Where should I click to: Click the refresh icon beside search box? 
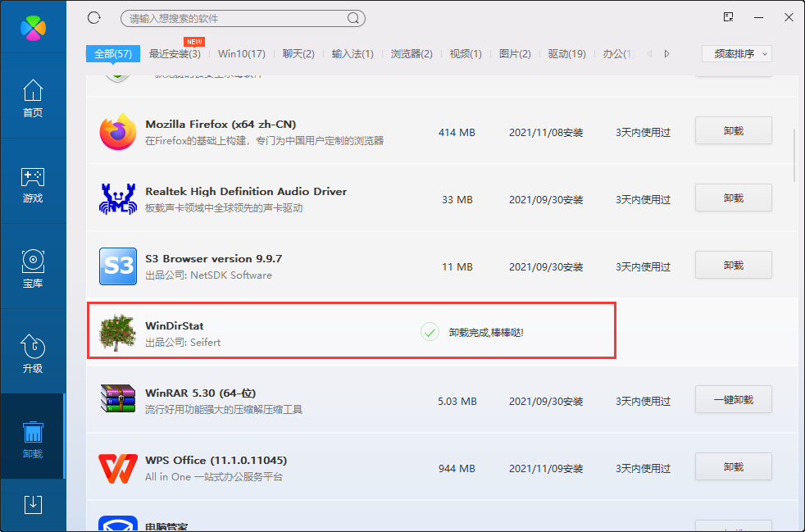pos(94,18)
